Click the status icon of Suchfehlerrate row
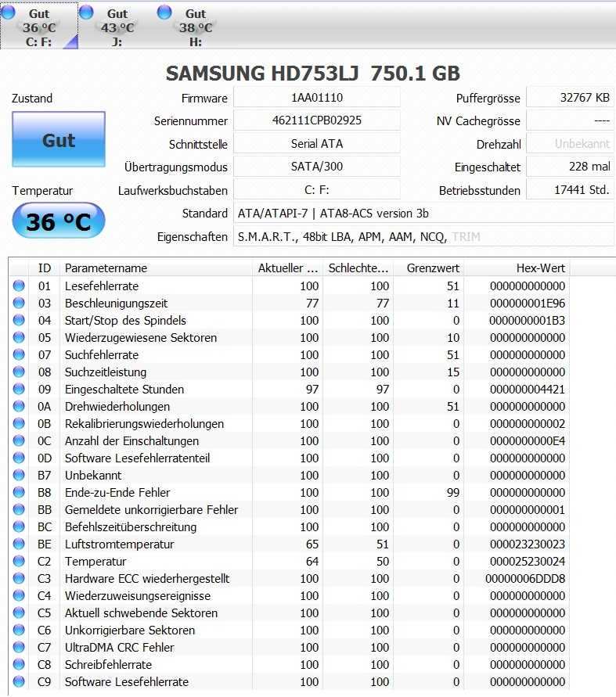616x697 pixels. point(19,354)
